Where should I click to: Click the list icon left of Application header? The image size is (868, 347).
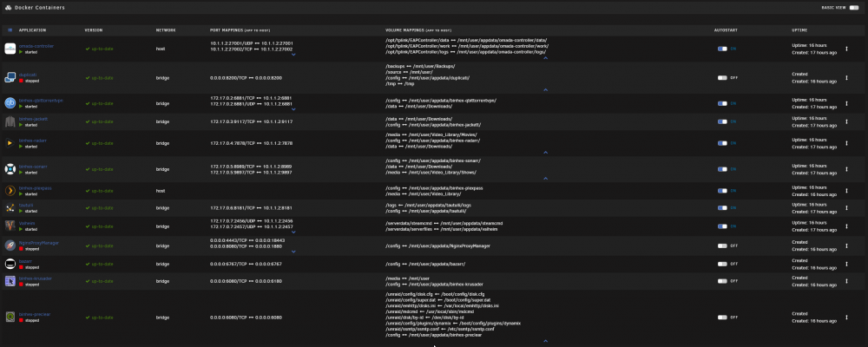pos(10,29)
